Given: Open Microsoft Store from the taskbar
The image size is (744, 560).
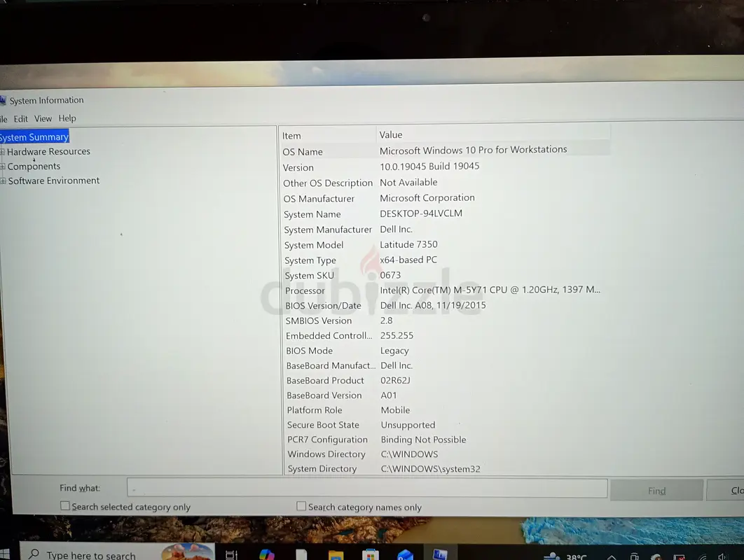Looking at the screenshot, I should 370,555.
